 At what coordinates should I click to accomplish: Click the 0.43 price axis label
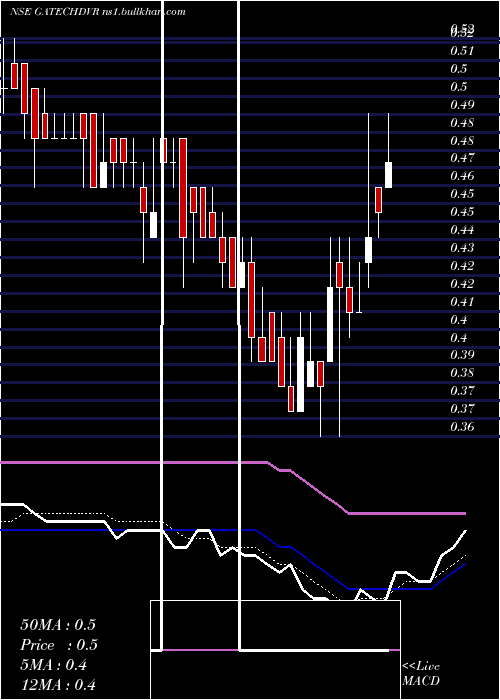pyautogui.click(x=462, y=248)
